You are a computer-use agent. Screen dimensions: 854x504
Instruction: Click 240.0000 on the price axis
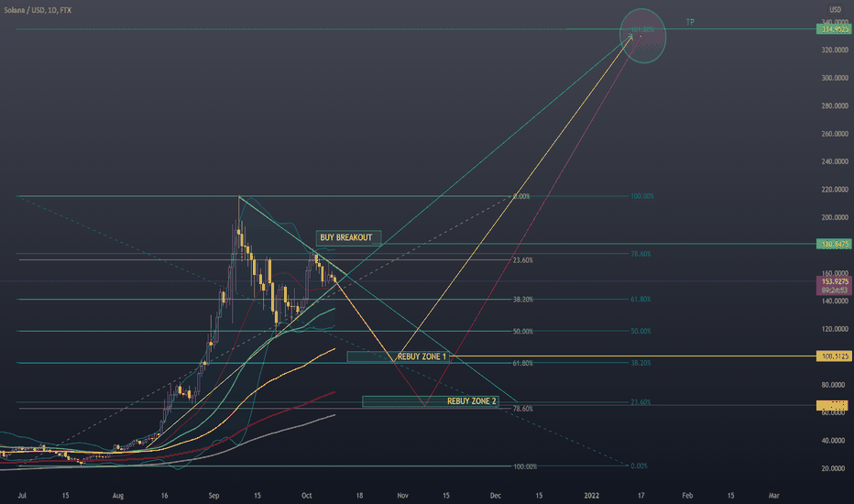point(835,161)
